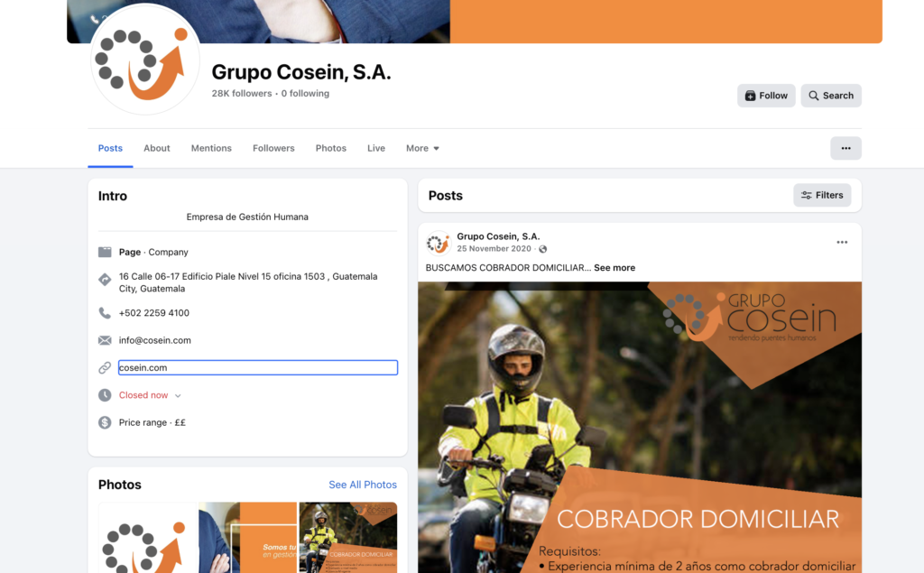Click the phone icon next to +502 2259 4100
Screen dimensions: 924x573
click(x=106, y=312)
